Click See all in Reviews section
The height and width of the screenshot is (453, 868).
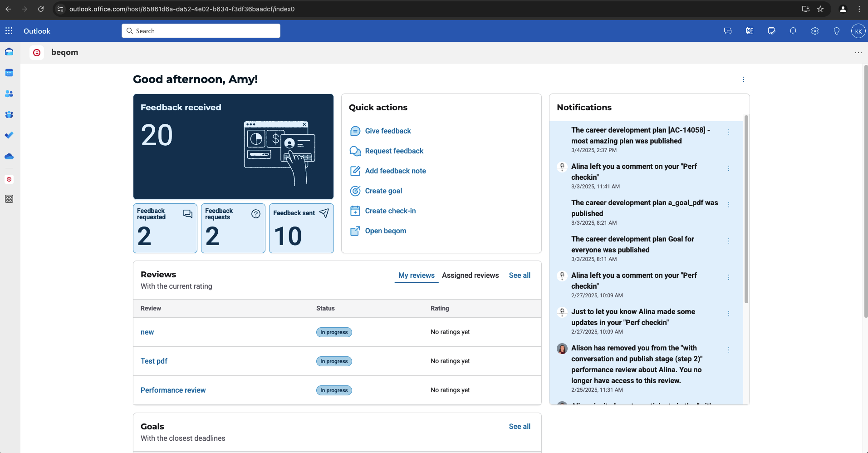click(x=519, y=275)
